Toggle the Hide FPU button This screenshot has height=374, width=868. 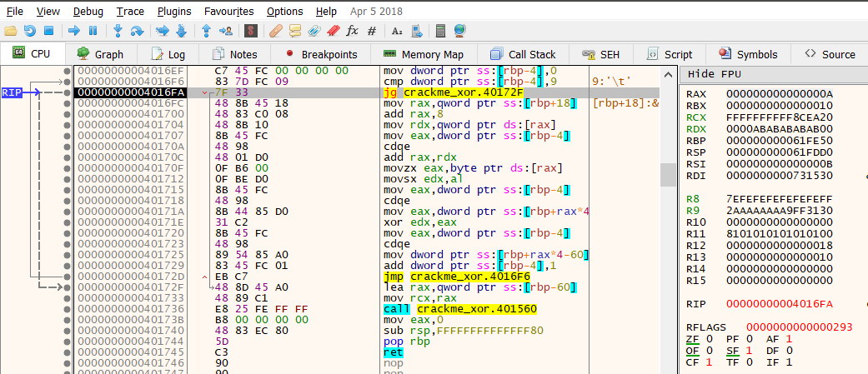point(712,74)
